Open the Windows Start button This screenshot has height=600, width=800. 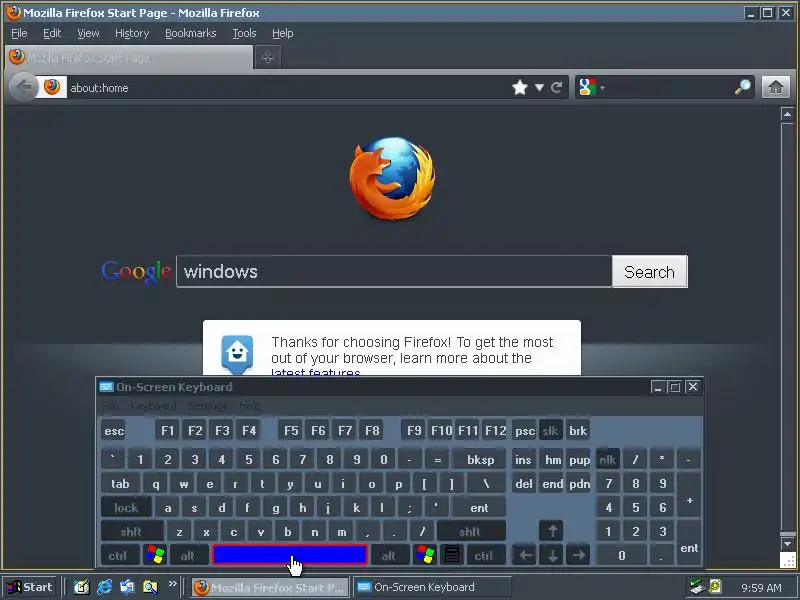pos(30,587)
